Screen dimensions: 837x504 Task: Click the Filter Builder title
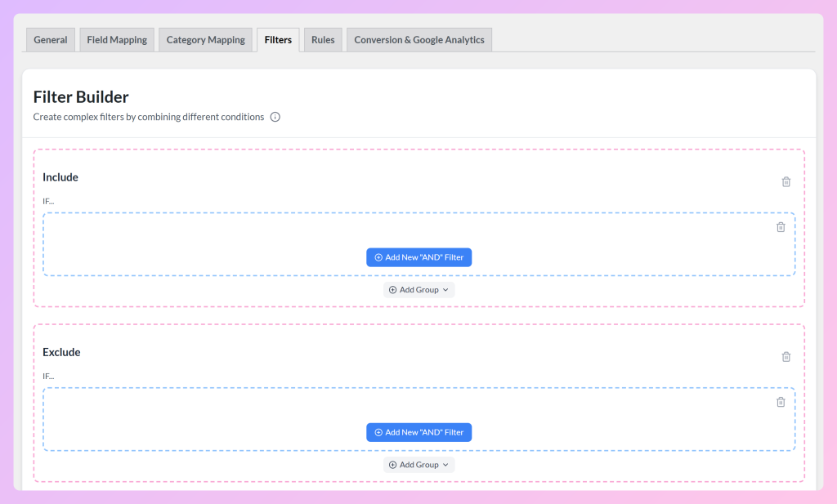point(81,97)
